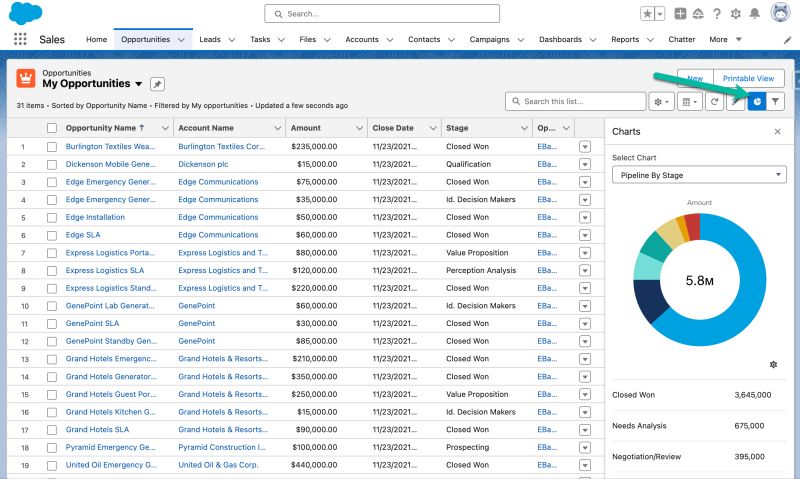Focus the global Search box

pyautogui.click(x=382, y=14)
